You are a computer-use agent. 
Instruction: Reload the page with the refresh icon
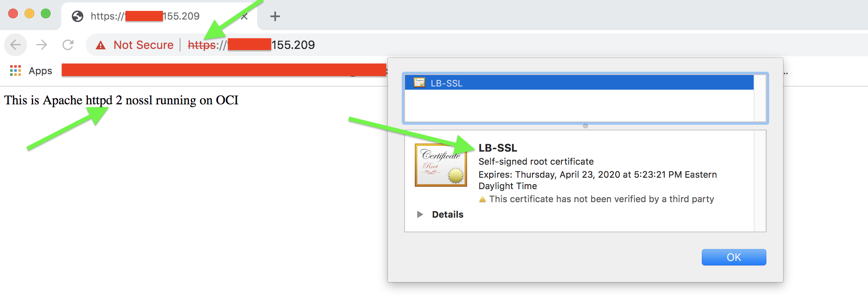click(68, 44)
